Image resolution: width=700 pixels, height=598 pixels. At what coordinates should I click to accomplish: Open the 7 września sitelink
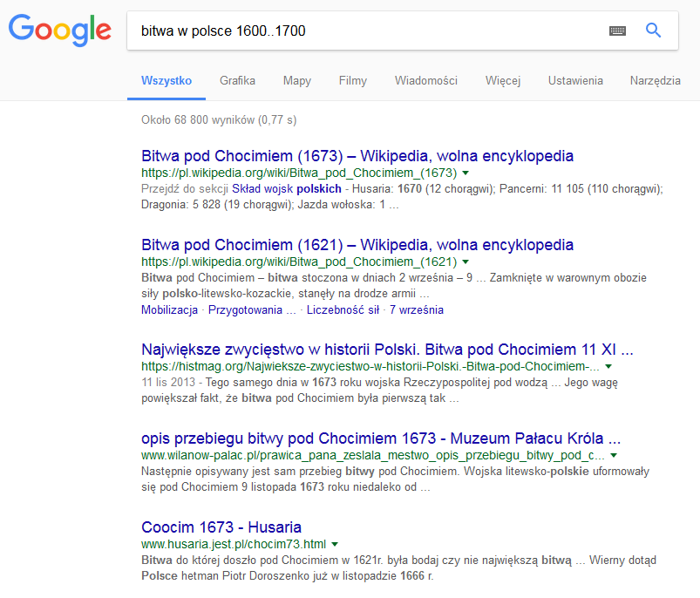click(416, 309)
